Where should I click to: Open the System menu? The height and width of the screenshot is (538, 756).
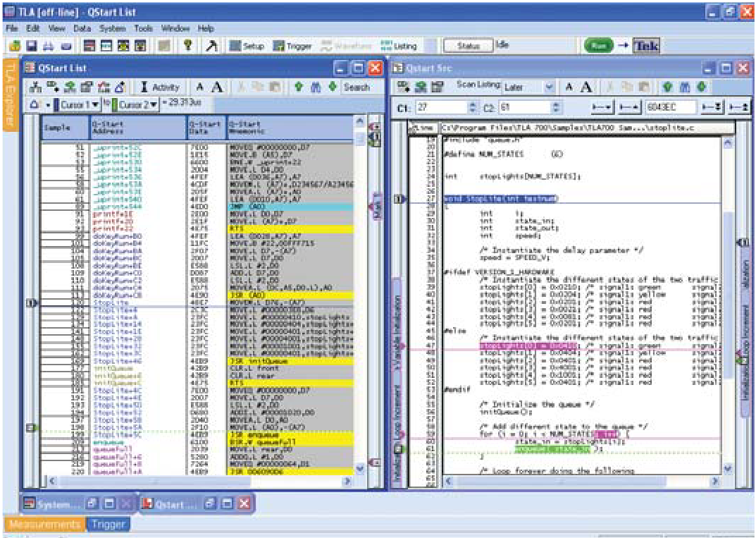[112, 29]
